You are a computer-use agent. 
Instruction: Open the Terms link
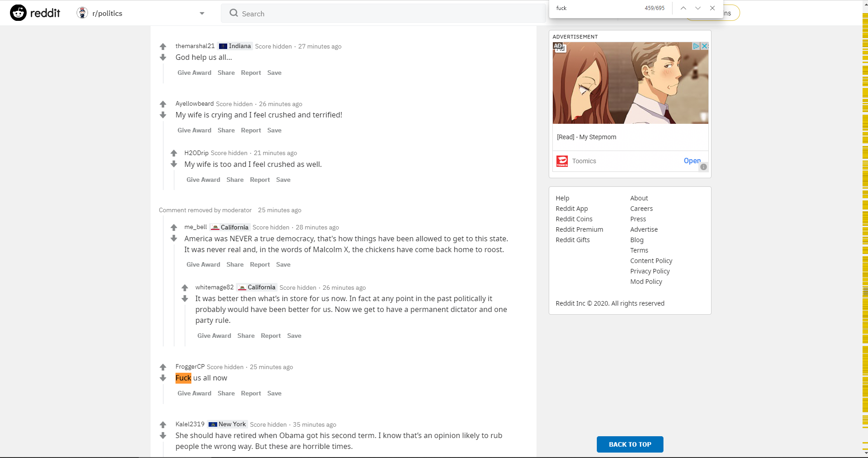tap(639, 250)
